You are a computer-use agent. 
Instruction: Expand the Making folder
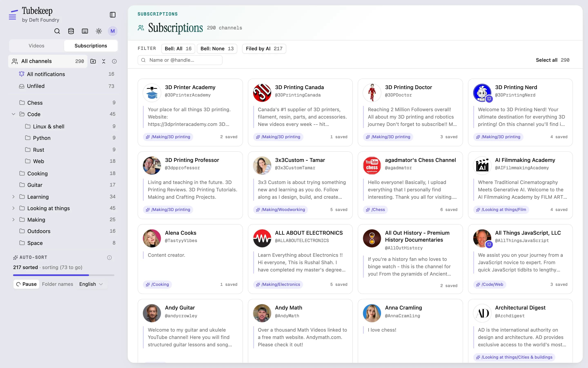[14, 220]
